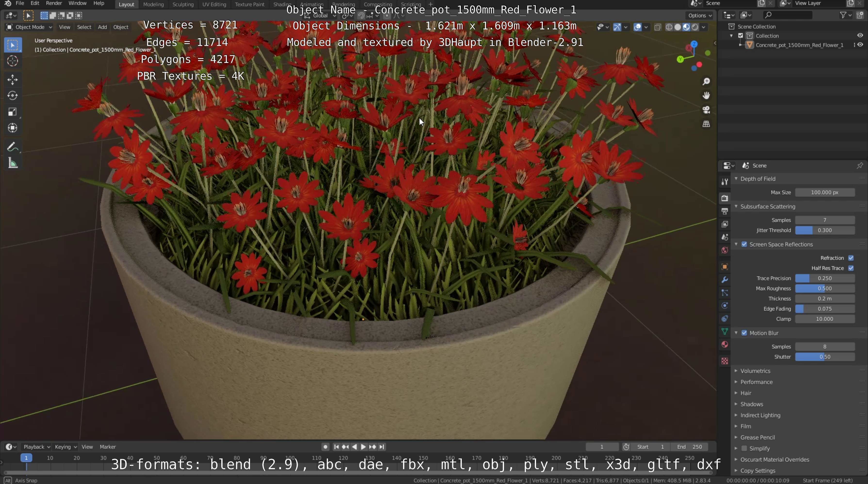Switch to the UV Editing workspace tab
The width and height of the screenshot is (868, 484).
click(x=214, y=4)
